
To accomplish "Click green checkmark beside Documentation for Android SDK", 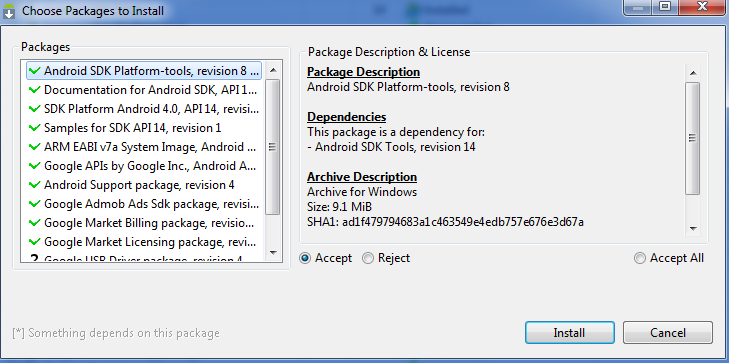I will point(35,90).
